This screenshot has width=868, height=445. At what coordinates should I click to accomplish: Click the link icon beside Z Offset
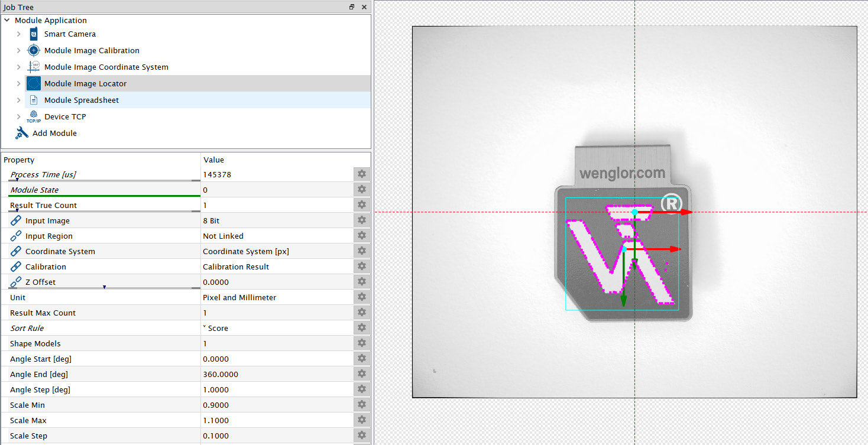16,282
